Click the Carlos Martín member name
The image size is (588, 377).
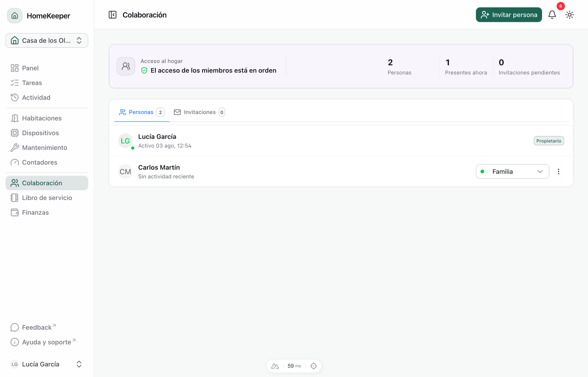(159, 167)
